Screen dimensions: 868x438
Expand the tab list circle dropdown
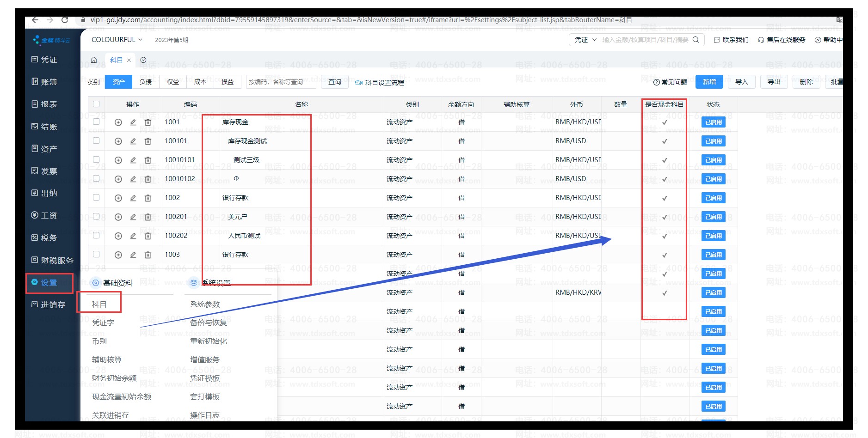[143, 60]
